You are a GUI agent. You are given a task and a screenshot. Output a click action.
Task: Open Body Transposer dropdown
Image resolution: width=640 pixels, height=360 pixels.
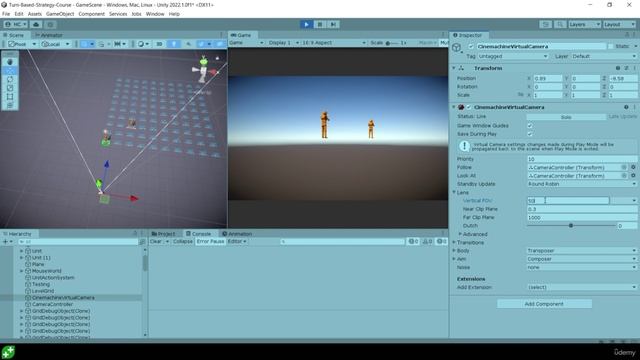(582, 251)
